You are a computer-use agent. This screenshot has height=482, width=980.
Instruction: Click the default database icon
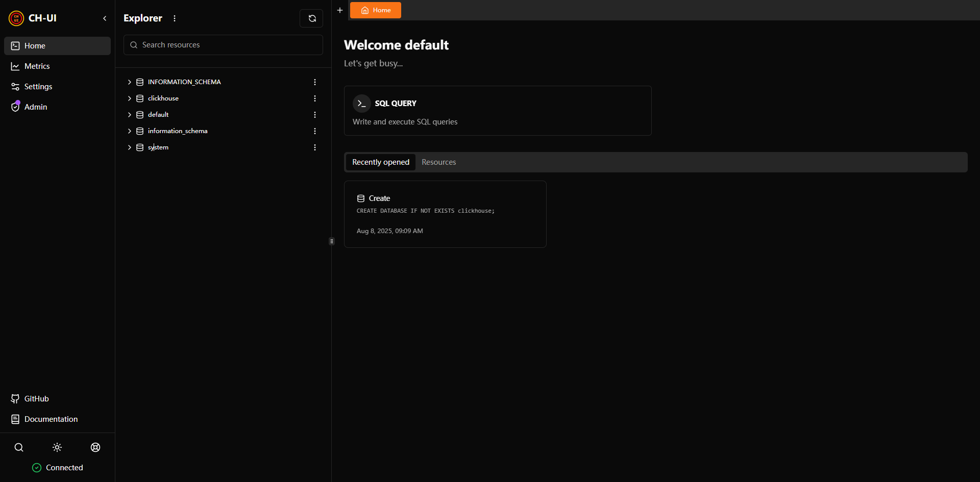pos(140,115)
